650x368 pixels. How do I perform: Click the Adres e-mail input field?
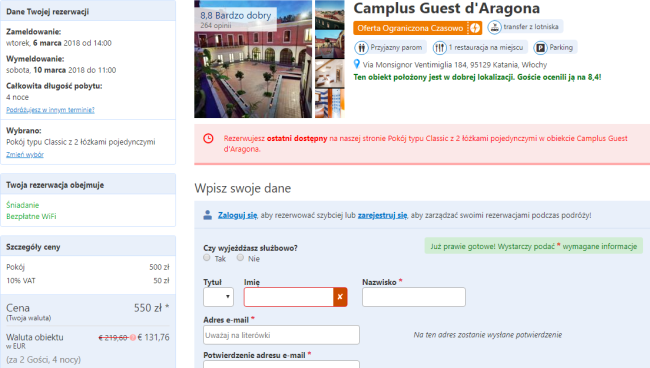281,335
